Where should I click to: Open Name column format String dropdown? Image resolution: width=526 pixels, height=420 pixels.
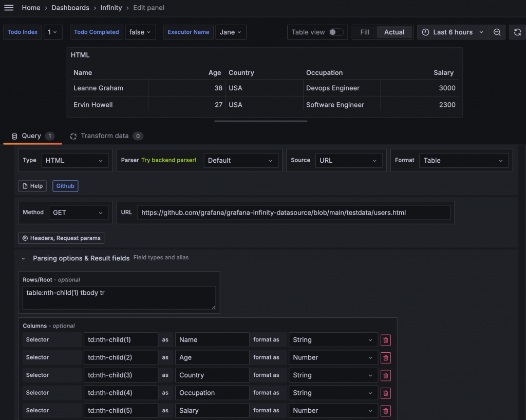[x=333, y=340]
